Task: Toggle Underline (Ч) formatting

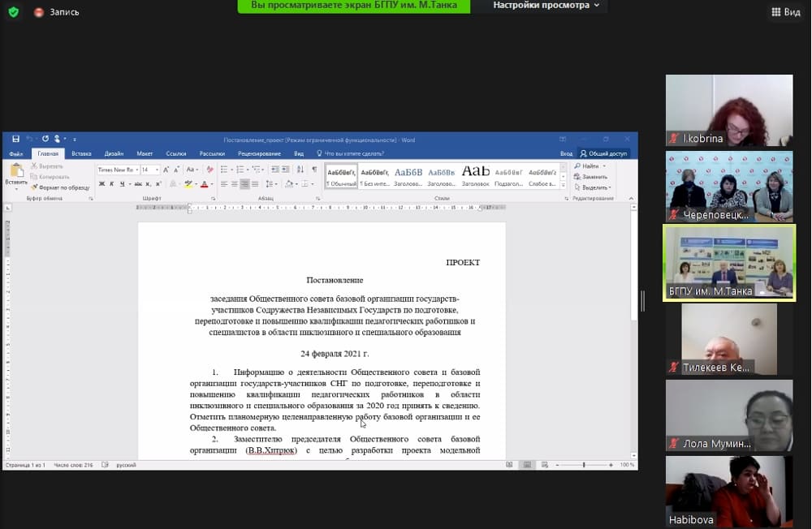Action: pyautogui.click(x=123, y=183)
